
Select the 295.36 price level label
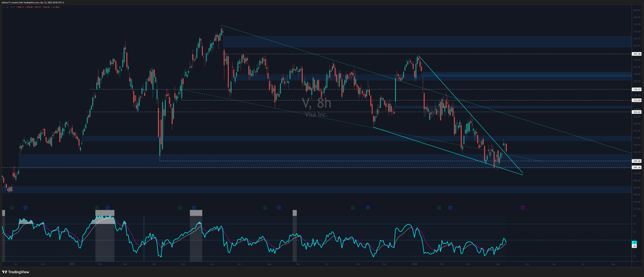point(636,167)
